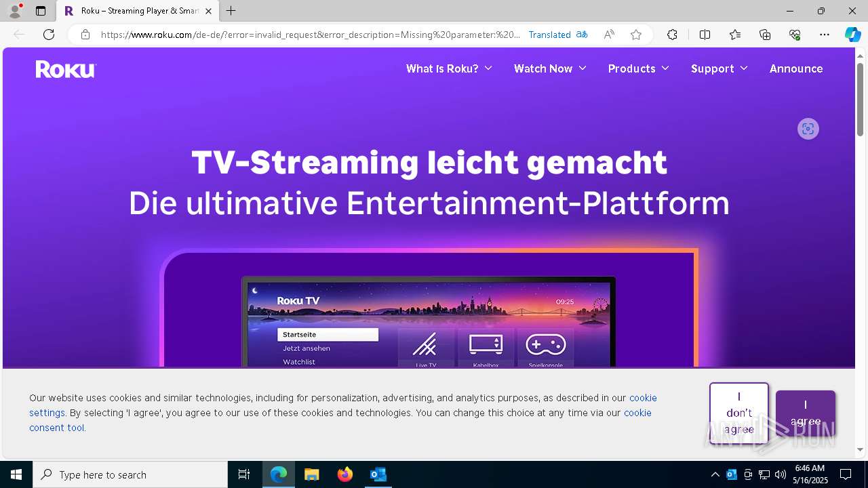Expand Watch Now menu
Screen dimensions: 868x488
[550, 68]
